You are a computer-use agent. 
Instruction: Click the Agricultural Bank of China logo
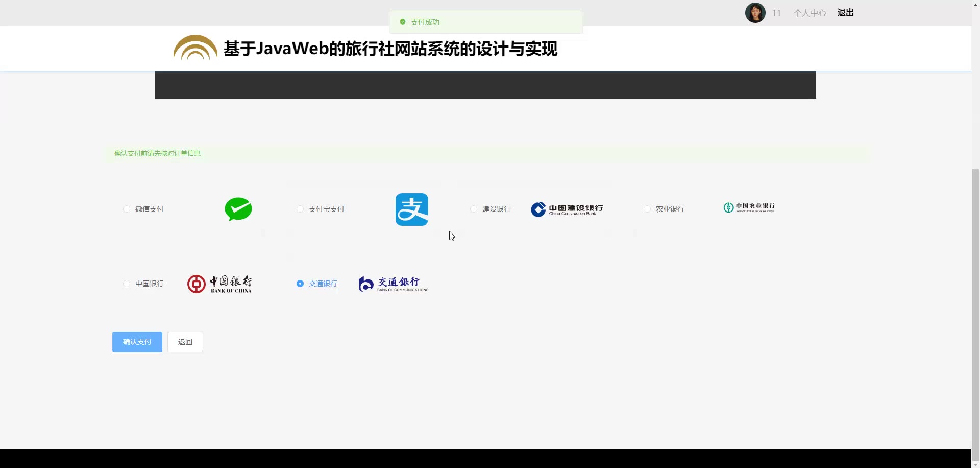point(749,207)
